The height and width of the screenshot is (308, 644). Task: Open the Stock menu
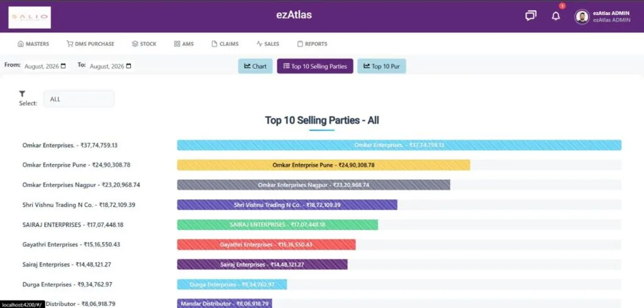(x=144, y=44)
